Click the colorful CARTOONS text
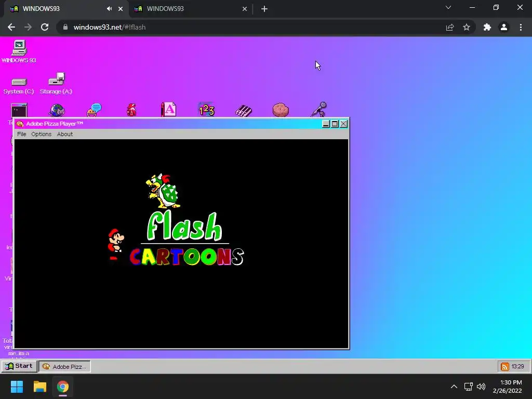Screen dimensions: 532x399 187,257
